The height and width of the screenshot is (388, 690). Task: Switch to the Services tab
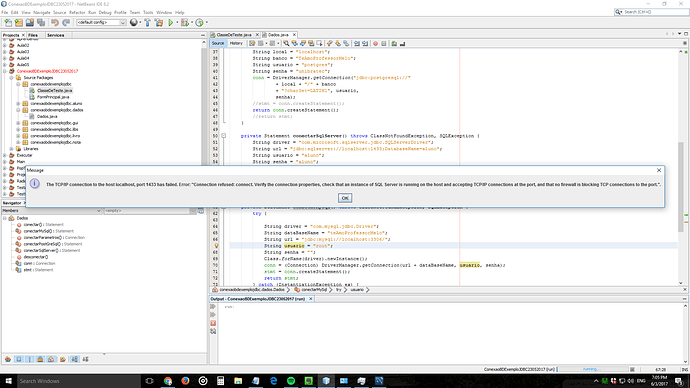click(x=55, y=35)
